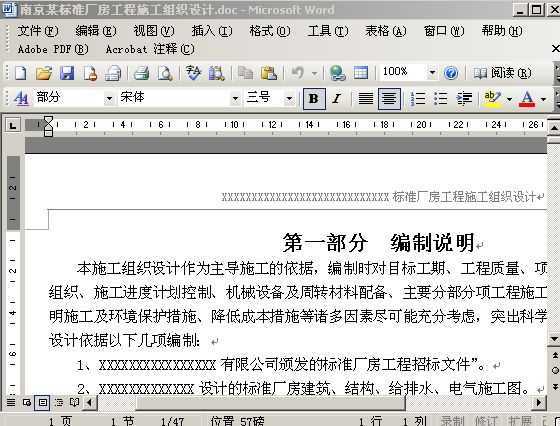The width and height of the screenshot is (560, 426).
Task: Click the Open file folder icon
Action: [x=44, y=73]
